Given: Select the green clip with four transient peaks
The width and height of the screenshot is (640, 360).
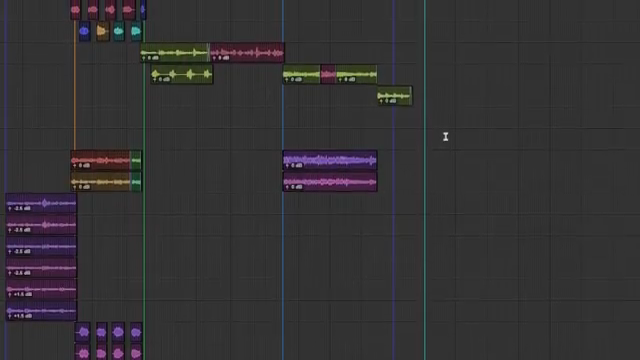Looking at the screenshot, I should pyautogui.click(x=182, y=74).
